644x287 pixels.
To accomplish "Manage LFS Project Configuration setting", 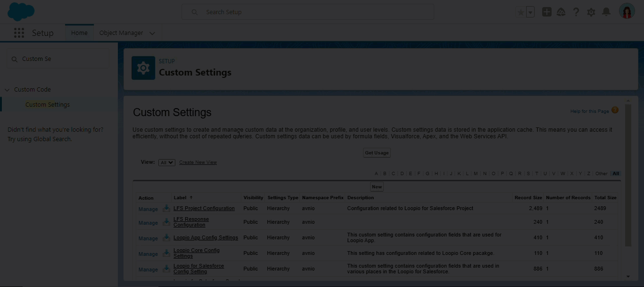I will click(x=148, y=209).
